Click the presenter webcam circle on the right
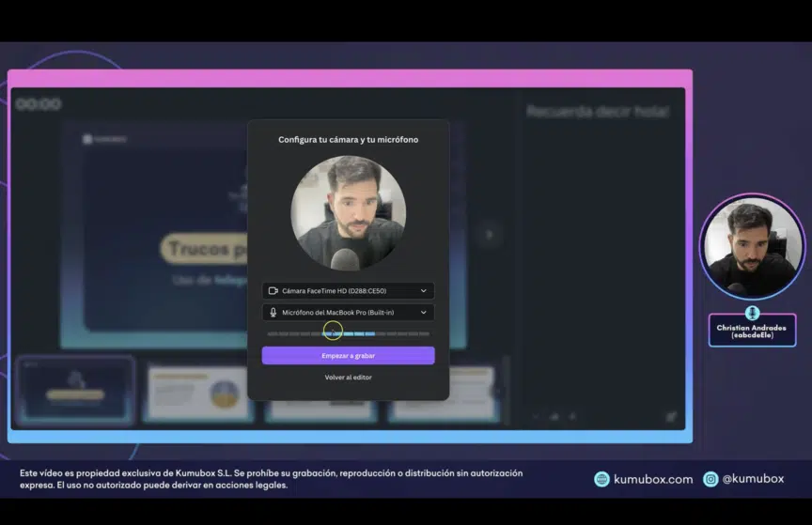Screen dimensions: 812x525 click(752, 247)
